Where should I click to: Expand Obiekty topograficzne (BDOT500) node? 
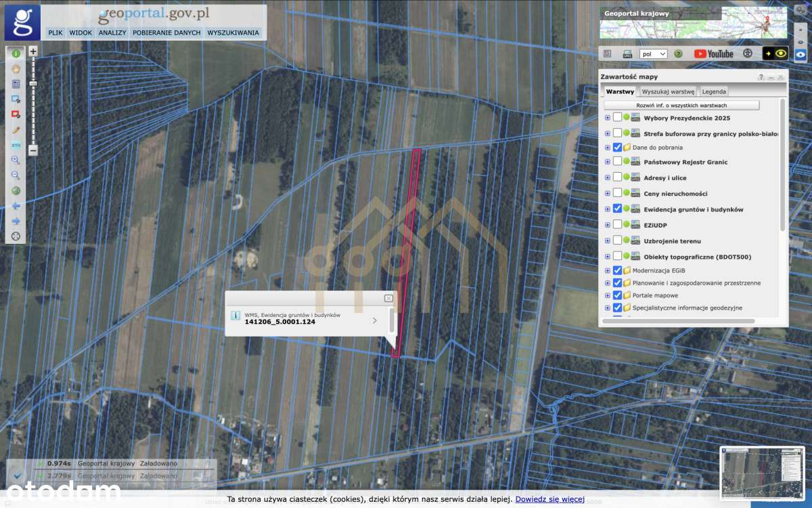click(x=608, y=257)
